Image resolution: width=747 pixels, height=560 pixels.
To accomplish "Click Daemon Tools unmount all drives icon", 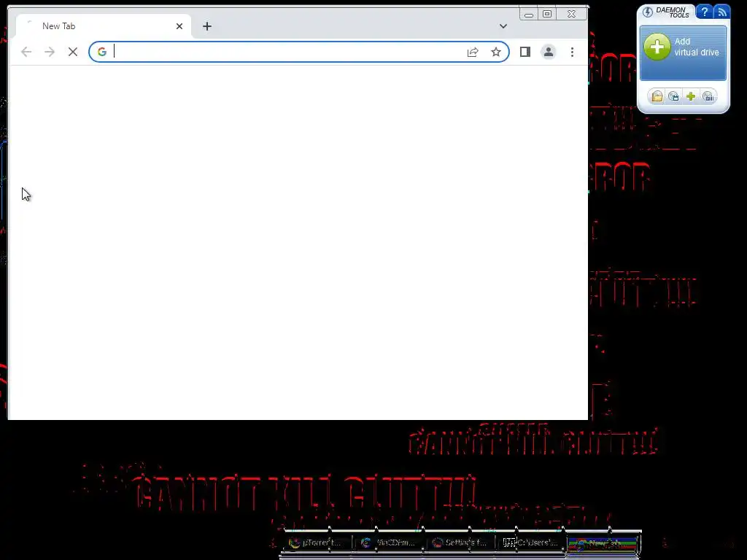I will click(x=708, y=97).
